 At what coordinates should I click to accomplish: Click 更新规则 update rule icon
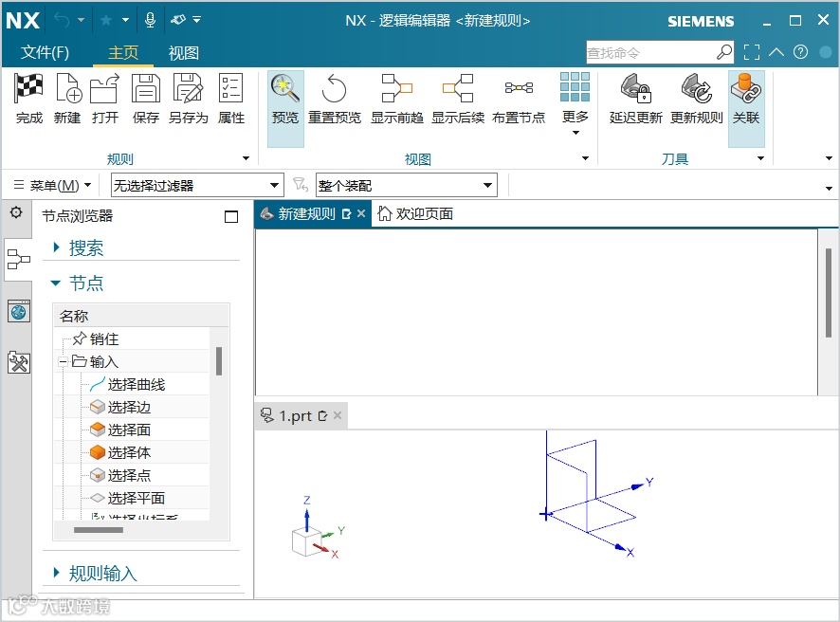point(697,88)
